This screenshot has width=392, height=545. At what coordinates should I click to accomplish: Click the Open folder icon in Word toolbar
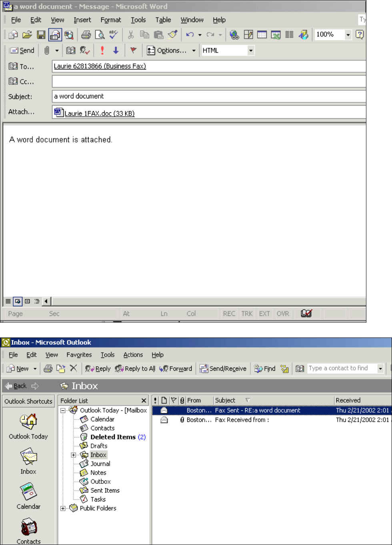coord(27,35)
